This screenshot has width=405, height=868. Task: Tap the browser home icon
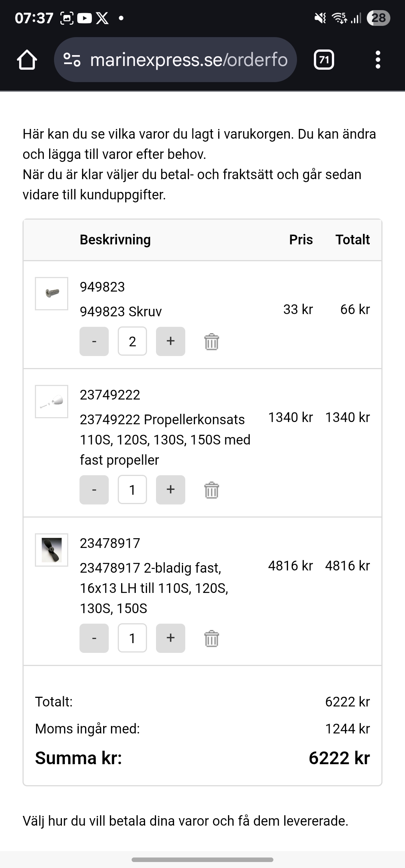coord(27,60)
